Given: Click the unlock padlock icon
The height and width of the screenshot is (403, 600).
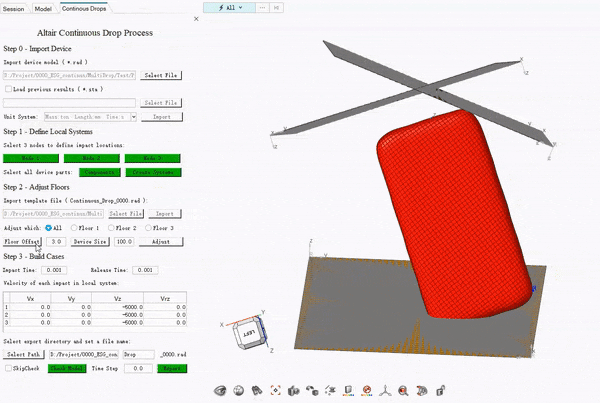Looking at the screenshot, I should pos(440,391).
